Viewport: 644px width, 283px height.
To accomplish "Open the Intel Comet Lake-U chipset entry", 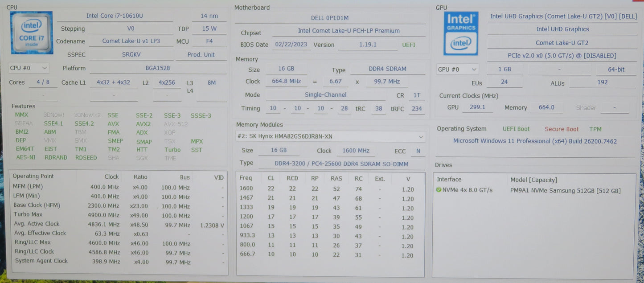I will click(349, 31).
